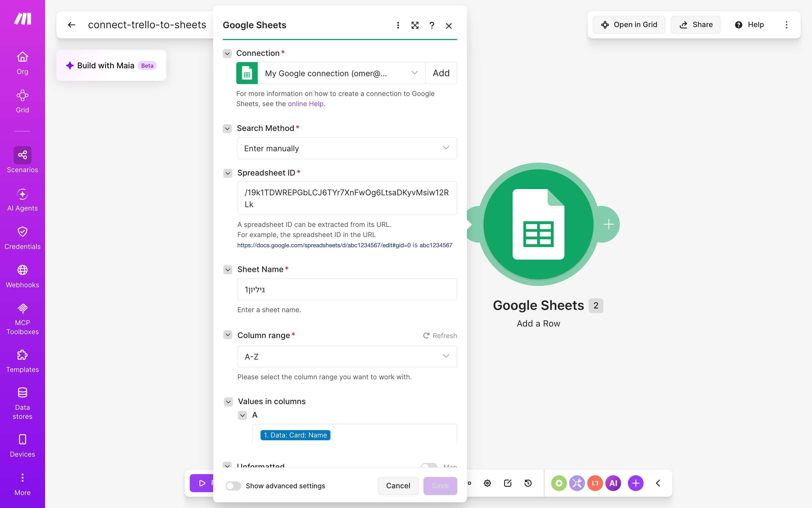
Task: Click the Share button
Action: (x=696, y=25)
